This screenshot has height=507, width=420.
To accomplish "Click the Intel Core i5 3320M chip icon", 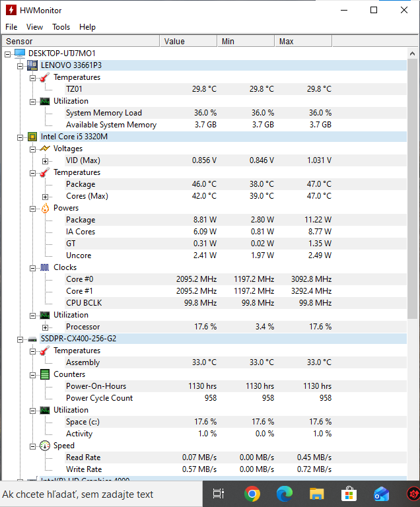I will (x=32, y=137).
